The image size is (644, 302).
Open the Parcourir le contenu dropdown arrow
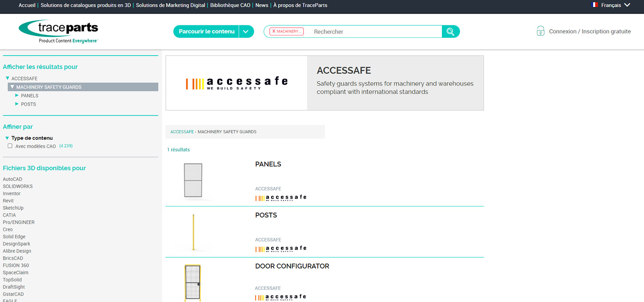[x=246, y=31]
